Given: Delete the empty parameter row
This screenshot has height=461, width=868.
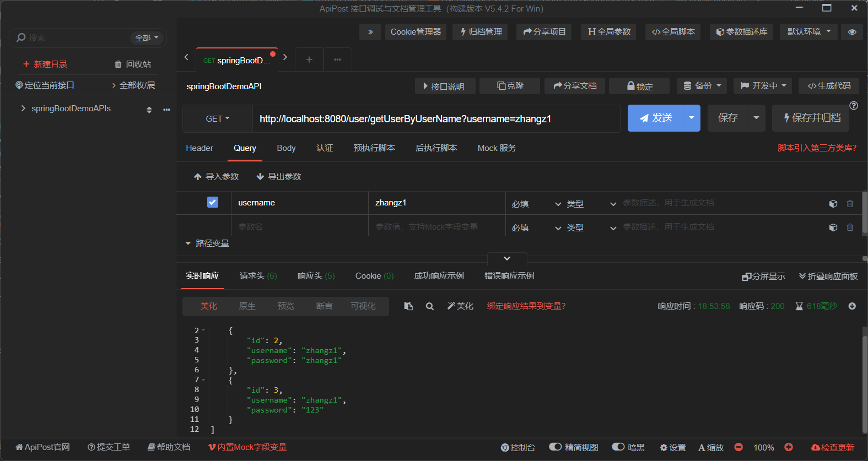Looking at the screenshot, I should [850, 227].
